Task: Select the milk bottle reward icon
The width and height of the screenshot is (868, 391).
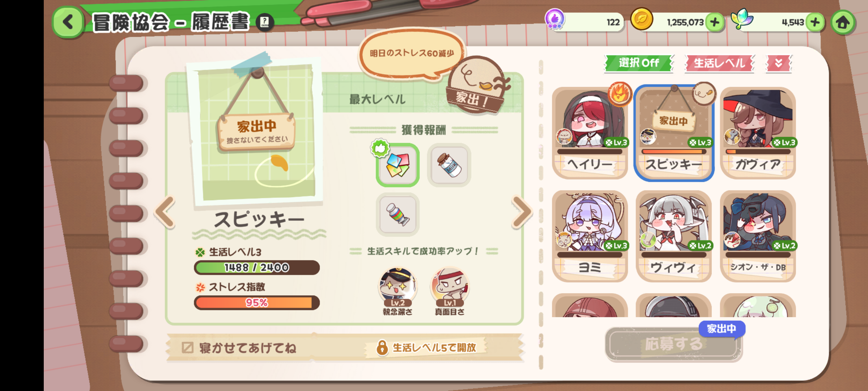Action: (449, 165)
